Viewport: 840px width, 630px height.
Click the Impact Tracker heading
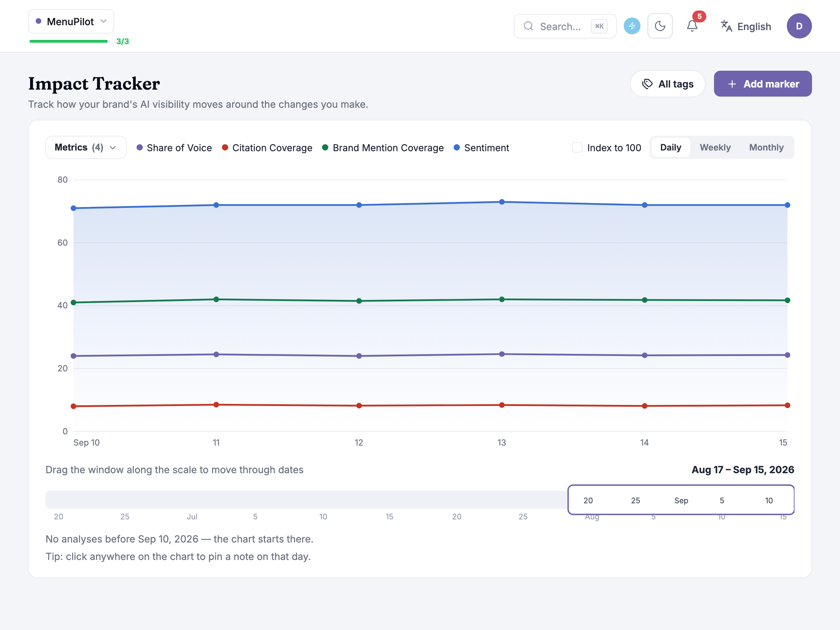(x=94, y=84)
